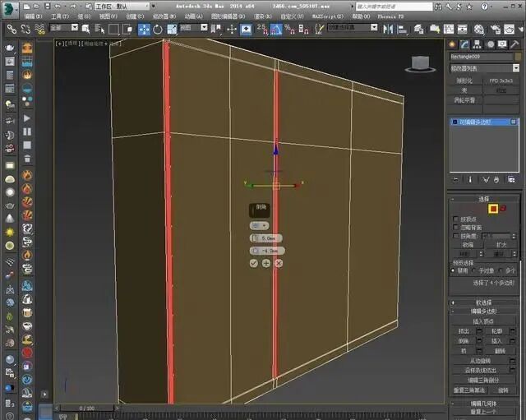Toggle the 按角度 (By Angle) checkbox
The height and width of the screenshot is (420, 526).
(455, 236)
